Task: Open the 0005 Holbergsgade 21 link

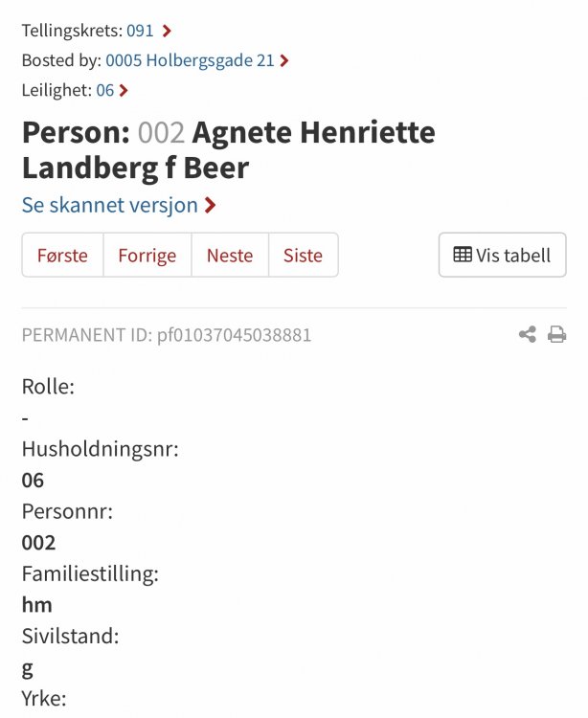Action: [190, 60]
